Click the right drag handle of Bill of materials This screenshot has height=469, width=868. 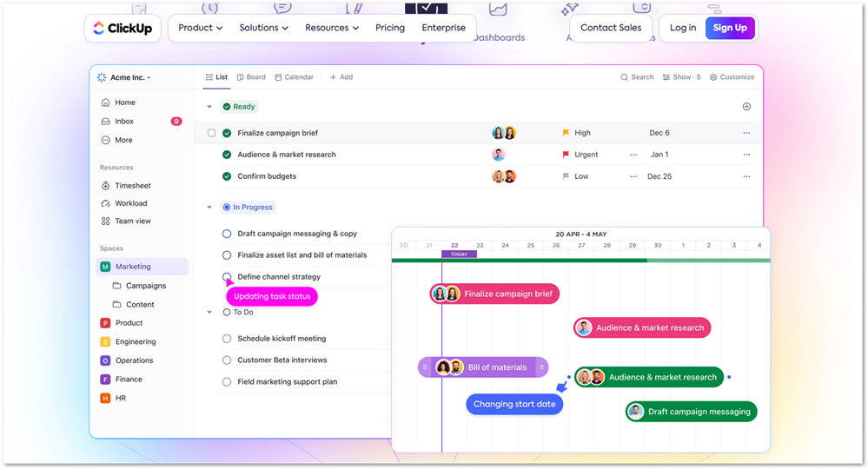coord(541,367)
